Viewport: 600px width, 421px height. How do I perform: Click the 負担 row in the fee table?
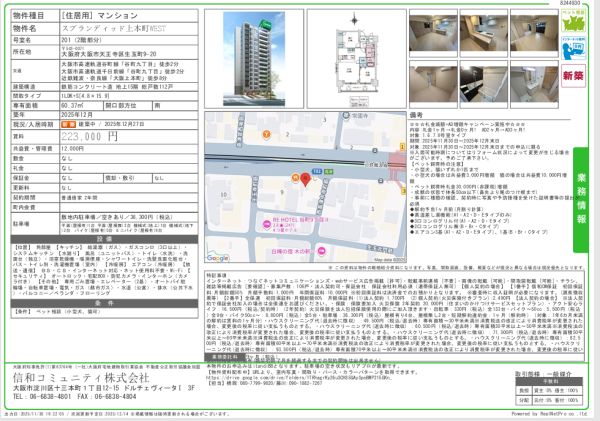pyautogui.click(x=549, y=390)
